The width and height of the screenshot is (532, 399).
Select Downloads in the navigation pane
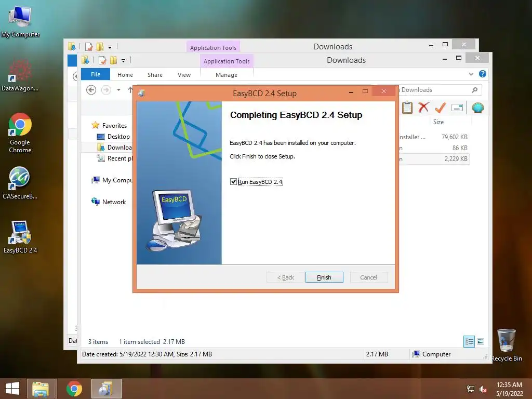(x=115, y=147)
